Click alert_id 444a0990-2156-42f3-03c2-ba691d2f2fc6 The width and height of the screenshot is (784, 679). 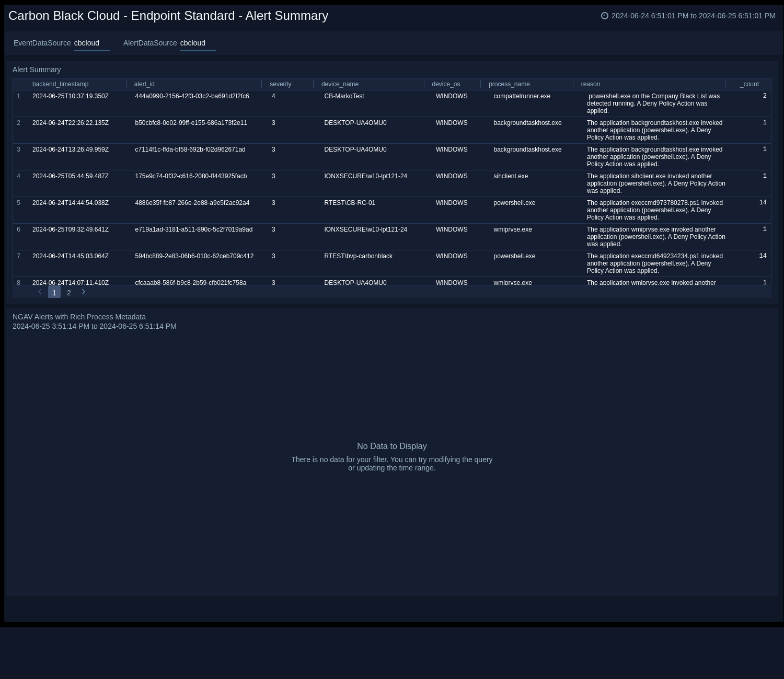(x=192, y=96)
